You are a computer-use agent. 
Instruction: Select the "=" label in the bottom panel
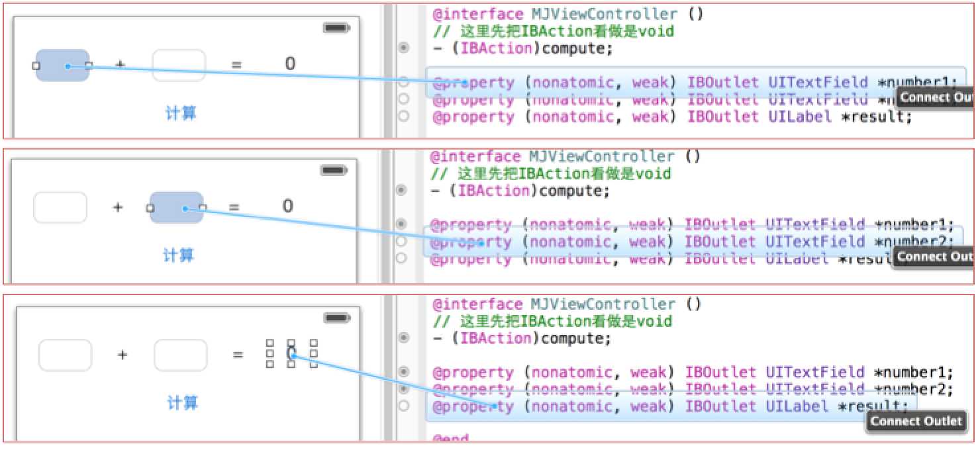[238, 355]
